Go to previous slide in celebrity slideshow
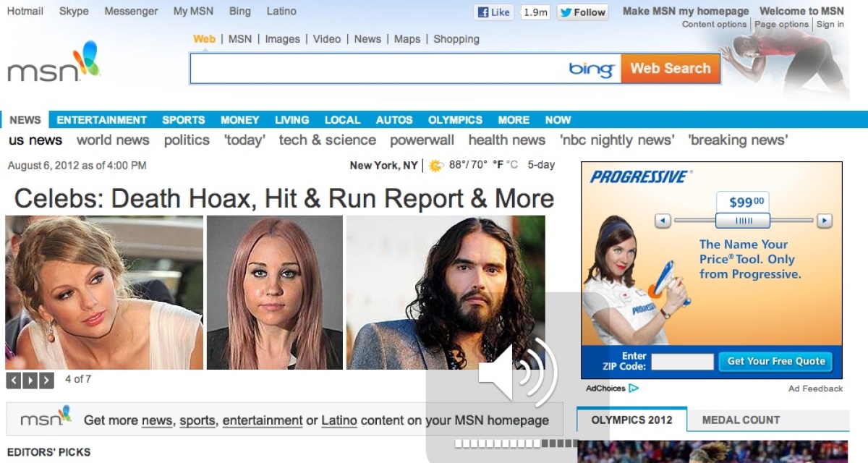This screenshot has height=463, width=868. click(x=13, y=380)
